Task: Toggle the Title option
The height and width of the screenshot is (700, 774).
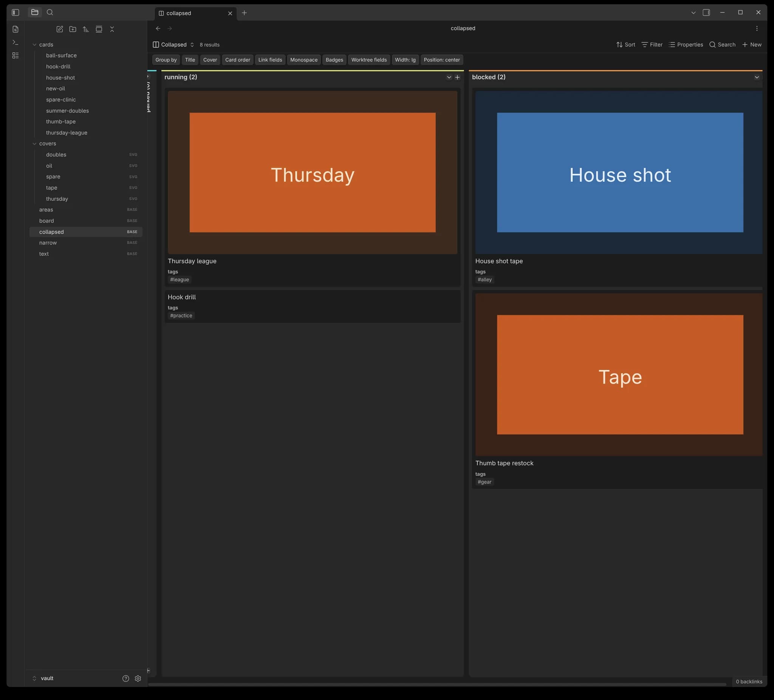Action: pyautogui.click(x=190, y=60)
